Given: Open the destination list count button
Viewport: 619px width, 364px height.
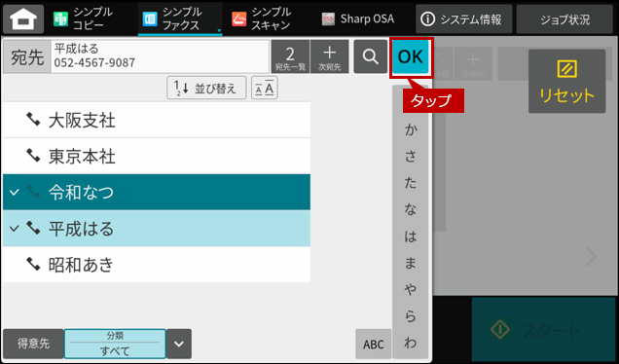Looking at the screenshot, I should pos(290,56).
